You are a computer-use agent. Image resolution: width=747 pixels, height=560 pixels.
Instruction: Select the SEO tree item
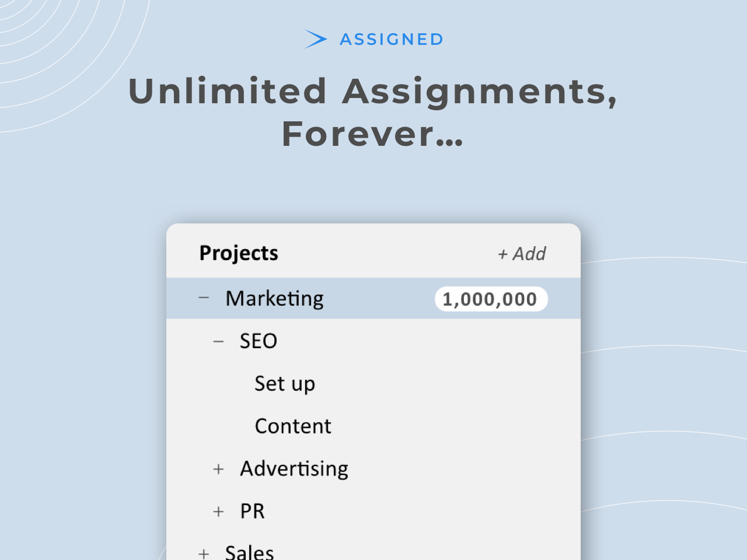(259, 341)
